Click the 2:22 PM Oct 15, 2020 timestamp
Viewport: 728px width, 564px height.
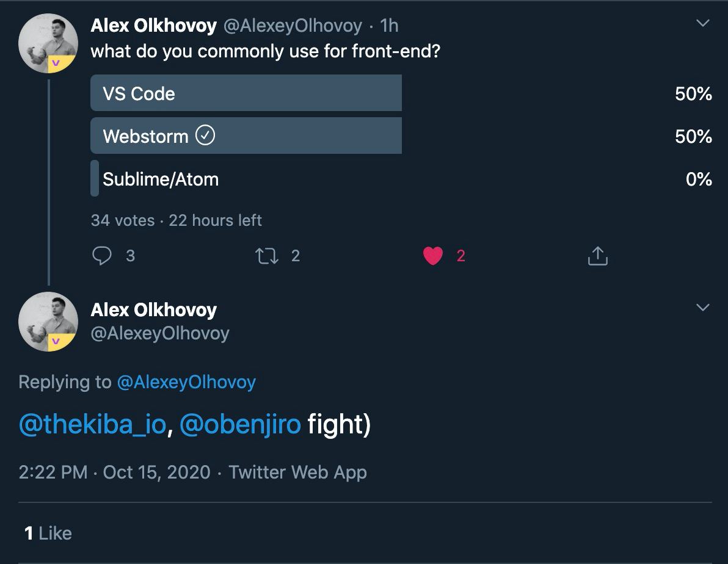pyautogui.click(x=114, y=472)
